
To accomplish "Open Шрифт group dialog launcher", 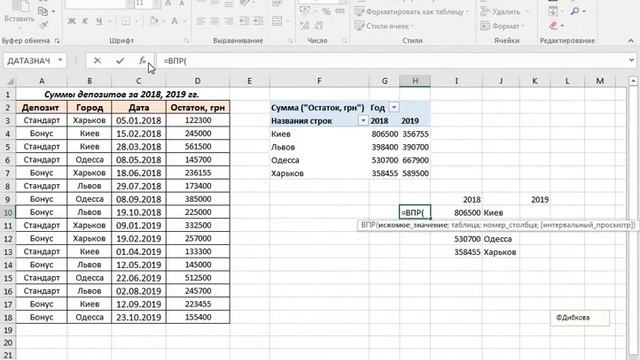I will tap(187, 41).
